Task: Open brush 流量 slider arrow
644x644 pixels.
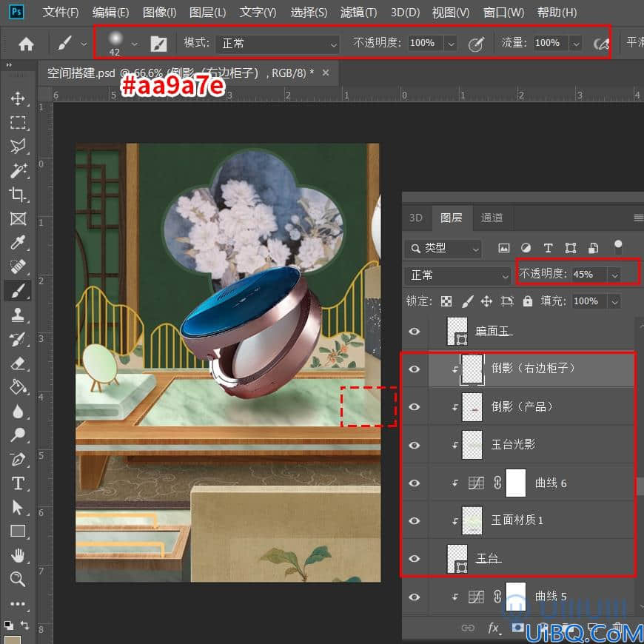Action: click(576, 44)
